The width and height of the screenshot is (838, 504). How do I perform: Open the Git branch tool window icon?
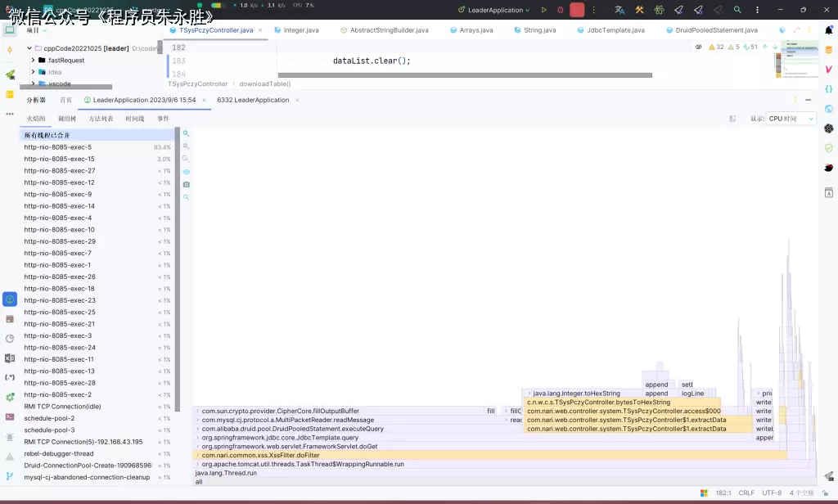(x=10, y=475)
